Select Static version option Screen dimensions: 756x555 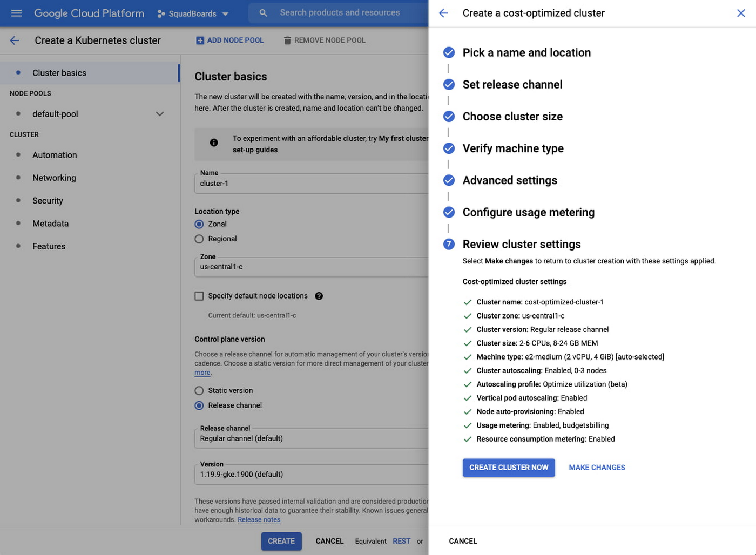(199, 390)
